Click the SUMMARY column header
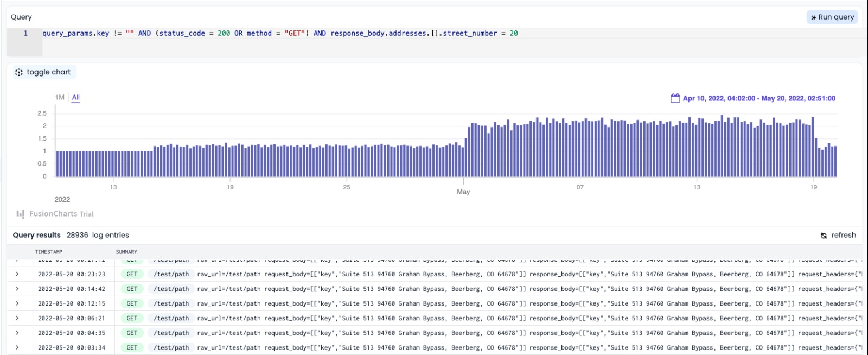This screenshot has height=355, width=868. point(126,252)
